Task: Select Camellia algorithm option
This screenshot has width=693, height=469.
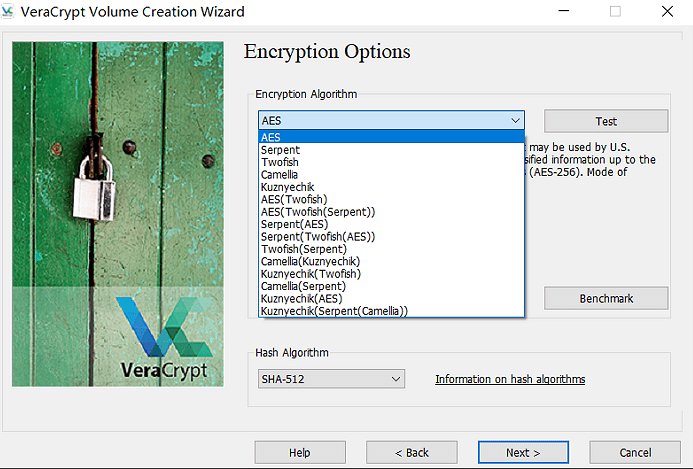Action: (391, 175)
